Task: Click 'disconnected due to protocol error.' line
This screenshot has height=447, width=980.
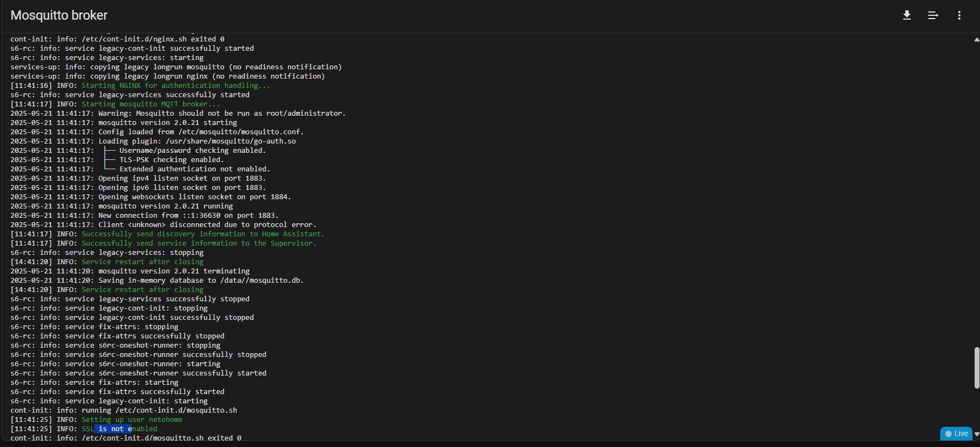Action: click(163, 224)
